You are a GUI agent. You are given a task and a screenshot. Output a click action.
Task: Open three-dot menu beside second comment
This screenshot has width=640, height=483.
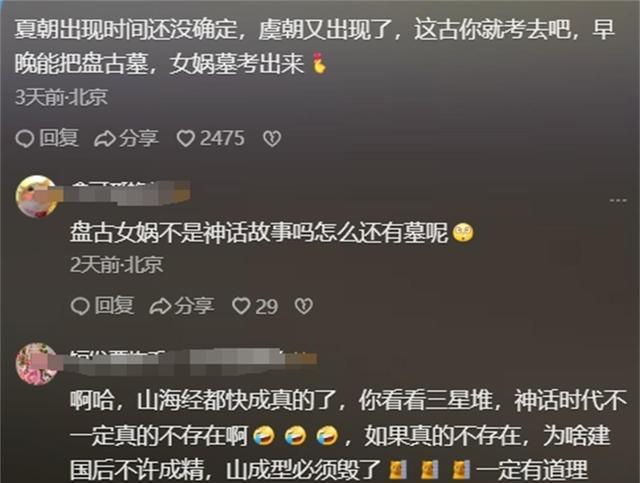[x=618, y=200]
